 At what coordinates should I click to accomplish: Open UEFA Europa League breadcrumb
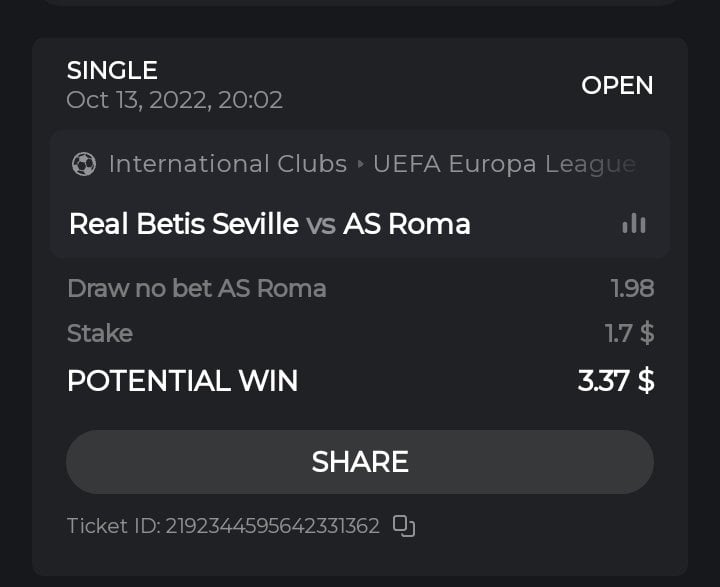point(504,164)
